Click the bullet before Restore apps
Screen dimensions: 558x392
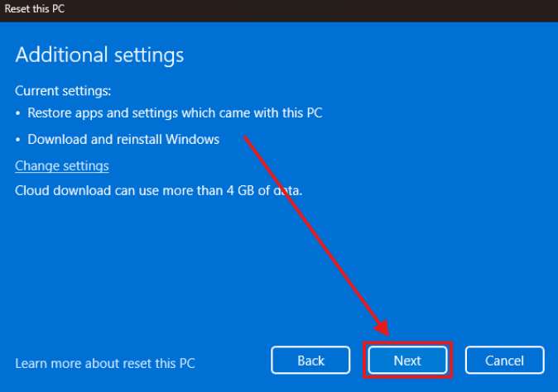point(19,113)
